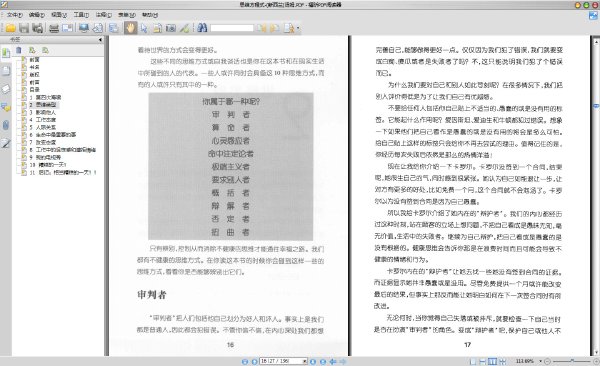Adjust the zoom slider handle
Screen dimensions: 600x366
572,361
